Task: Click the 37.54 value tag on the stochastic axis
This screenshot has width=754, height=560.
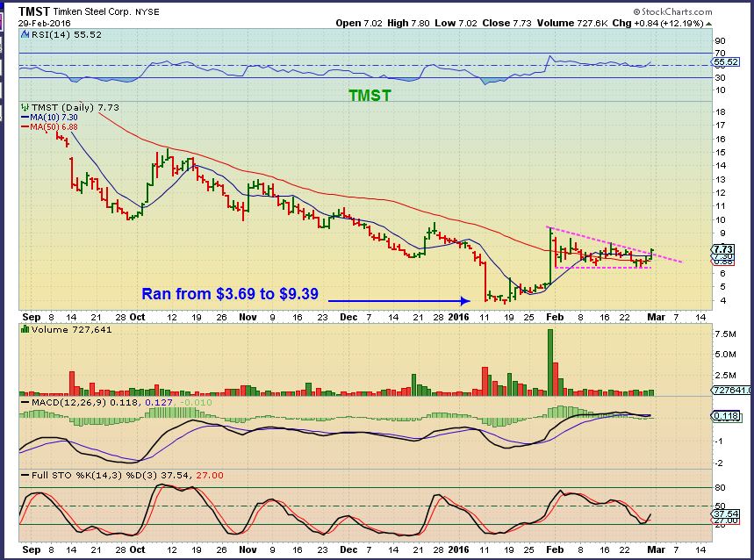Action: tap(726, 513)
